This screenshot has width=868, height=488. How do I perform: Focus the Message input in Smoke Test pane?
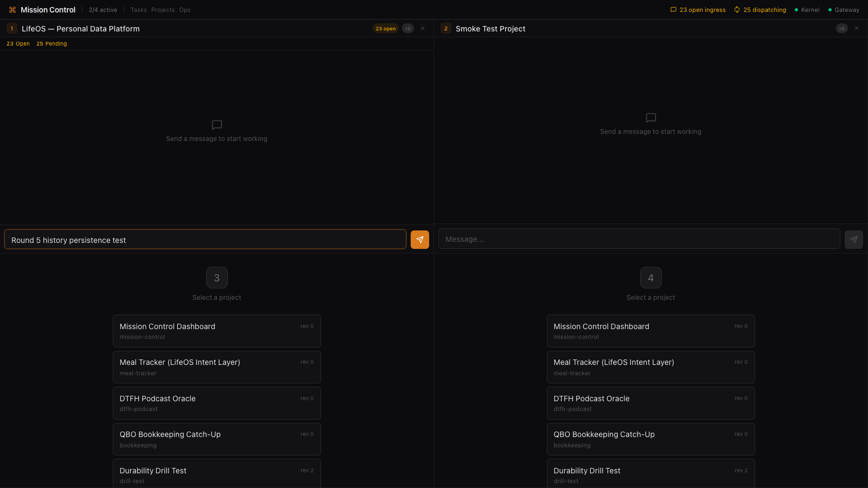[x=639, y=239]
